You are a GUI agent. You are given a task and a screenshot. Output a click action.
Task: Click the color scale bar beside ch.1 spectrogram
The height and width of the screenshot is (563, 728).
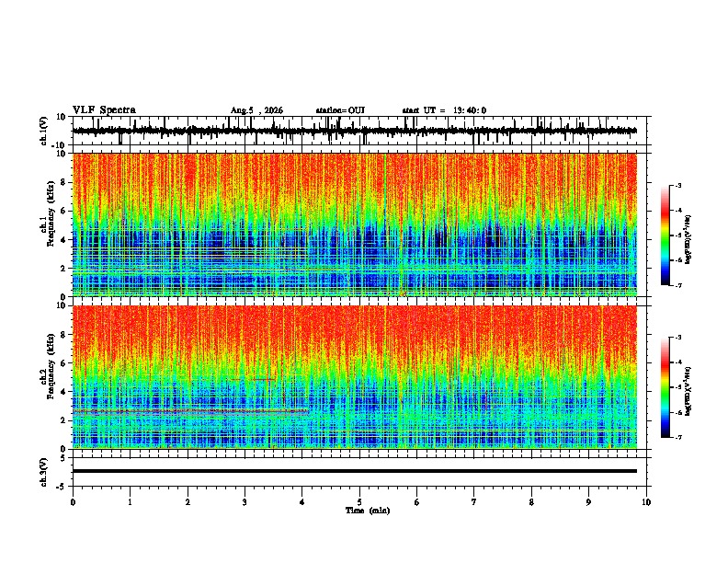tap(665, 236)
